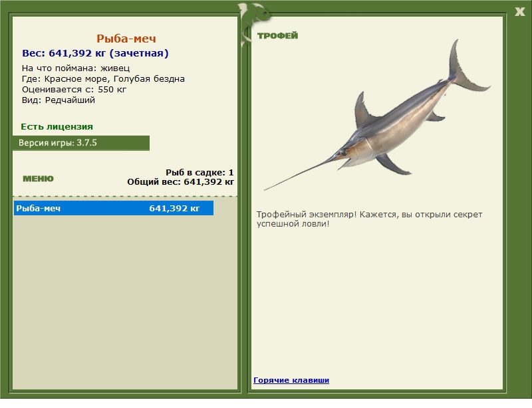Click the На что поймана: живец line
The height and width of the screenshot is (408, 532).
pyautogui.click(x=76, y=68)
